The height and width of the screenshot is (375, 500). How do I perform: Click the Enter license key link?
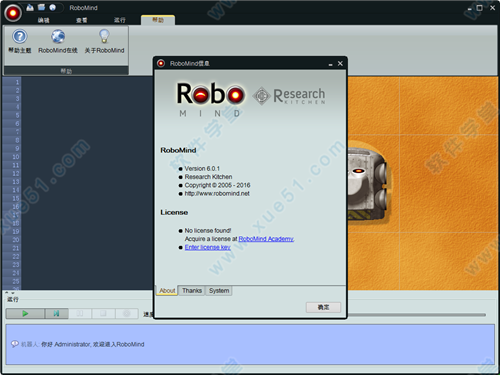tap(207, 247)
